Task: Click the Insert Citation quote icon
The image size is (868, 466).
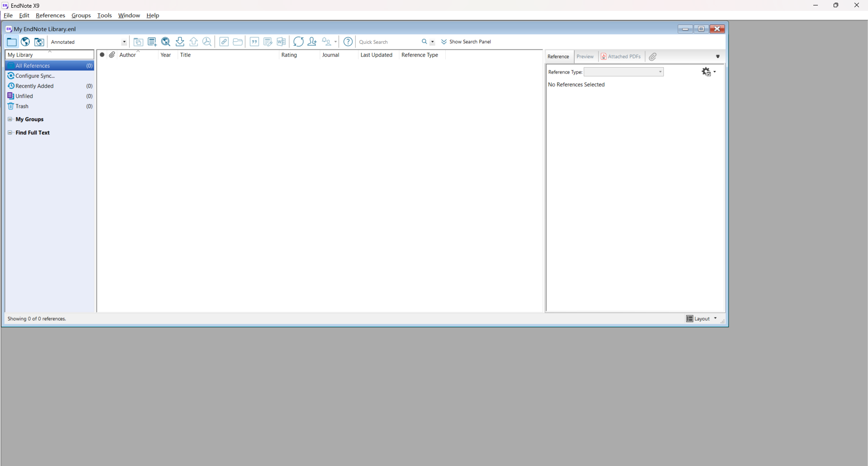Action: coord(255,42)
